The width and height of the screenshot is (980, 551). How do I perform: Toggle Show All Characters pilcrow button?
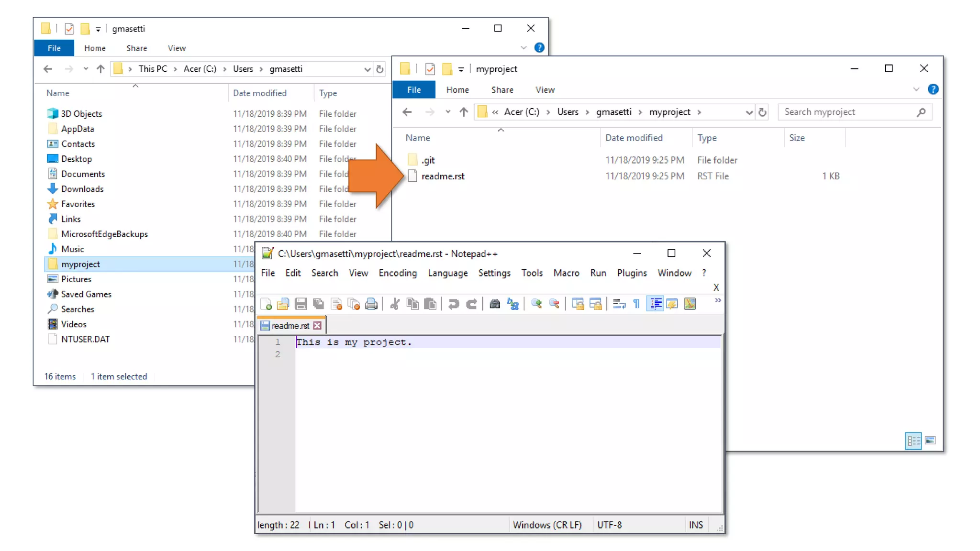click(x=636, y=304)
